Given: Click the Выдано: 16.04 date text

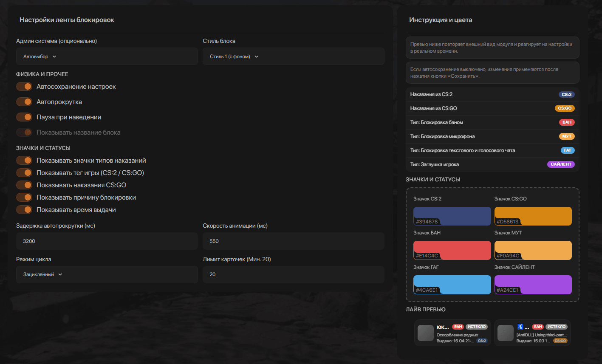Looking at the screenshot, I should [455, 341].
